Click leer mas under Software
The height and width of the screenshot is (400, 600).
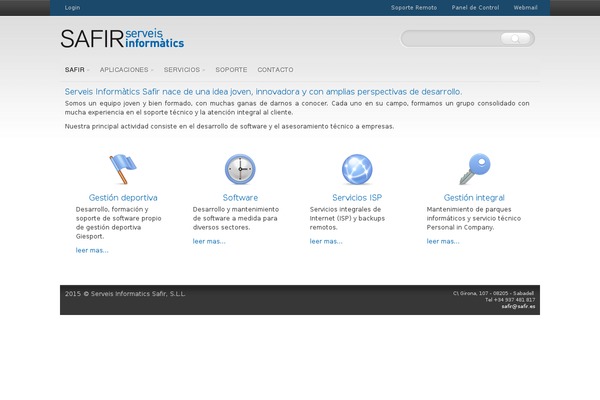point(209,242)
